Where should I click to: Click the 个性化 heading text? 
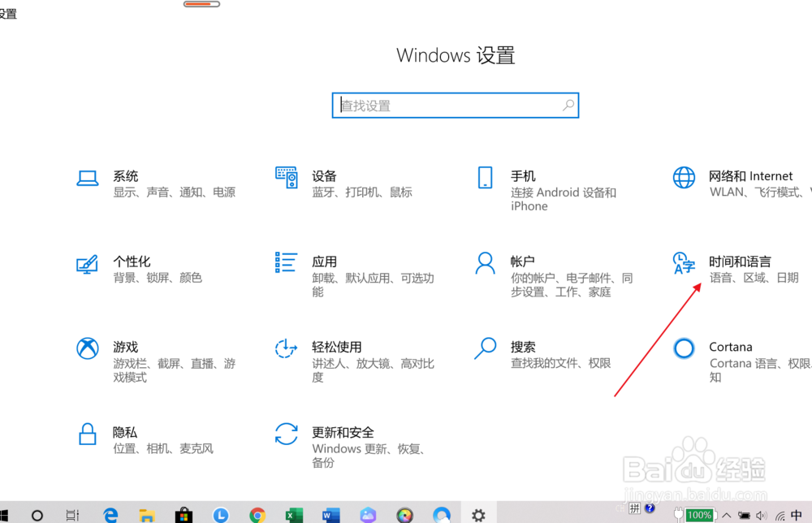tap(132, 261)
